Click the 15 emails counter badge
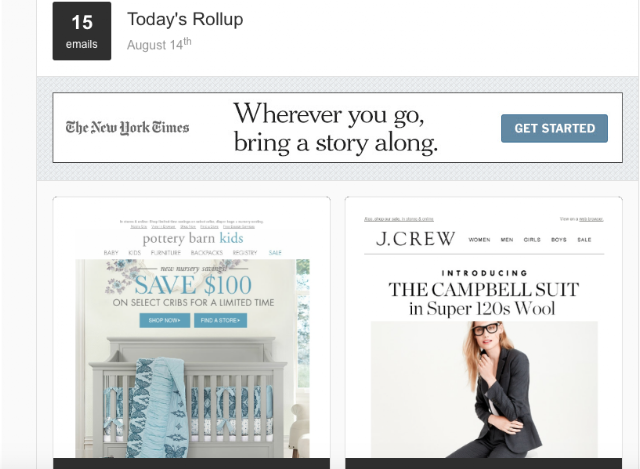The width and height of the screenshot is (640, 469). tap(82, 31)
